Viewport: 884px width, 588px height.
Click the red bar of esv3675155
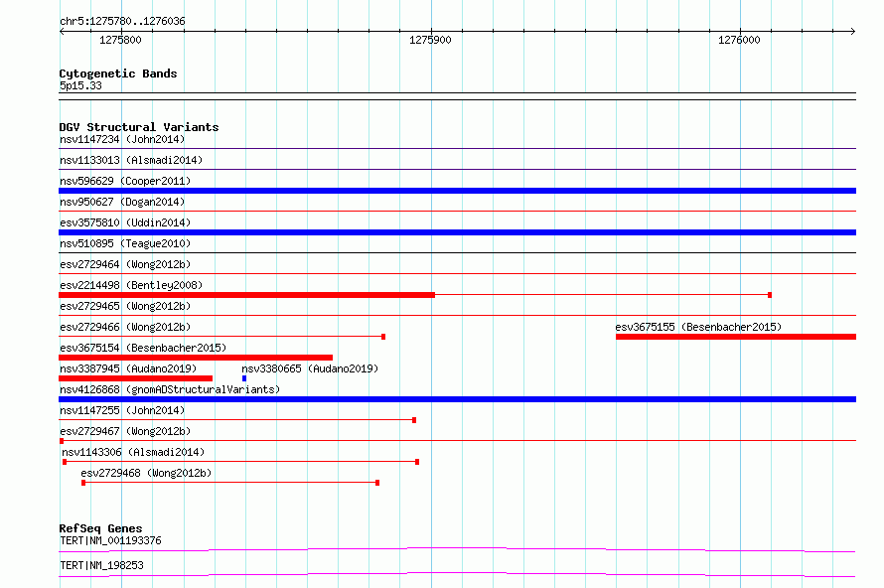coord(736,337)
